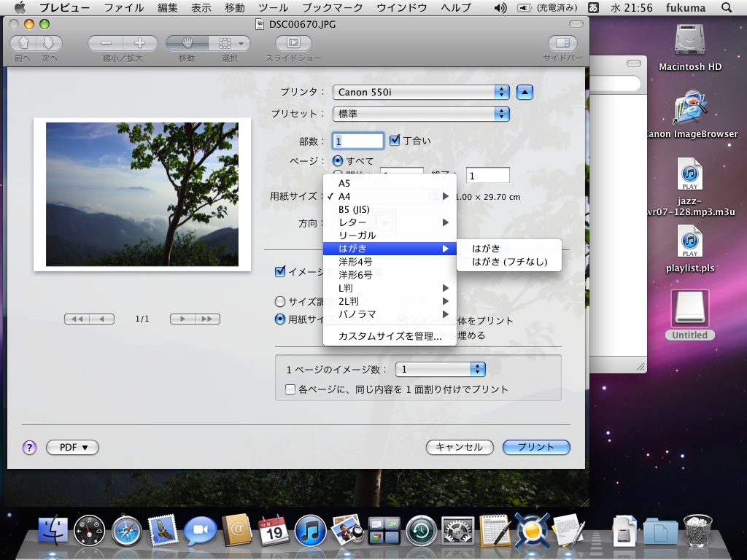Open the プリンタ Canon 550i dropdown
Image resolution: width=747 pixels, height=560 pixels.
421,92
